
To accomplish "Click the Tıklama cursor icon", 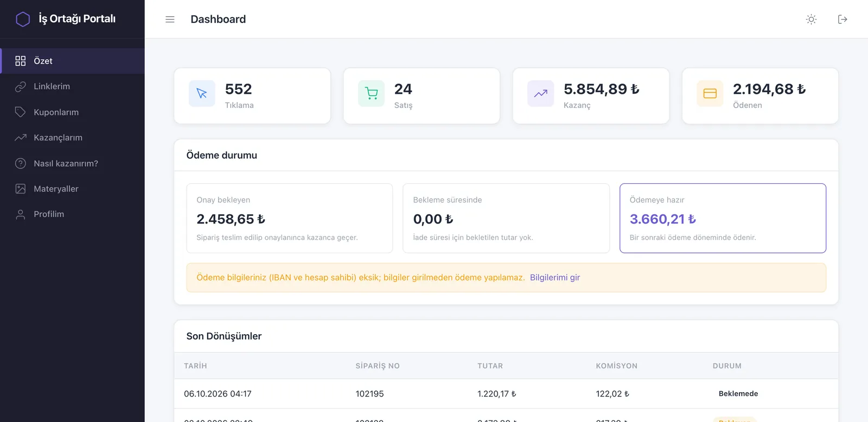I will pyautogui.click(x=202, y=93).
